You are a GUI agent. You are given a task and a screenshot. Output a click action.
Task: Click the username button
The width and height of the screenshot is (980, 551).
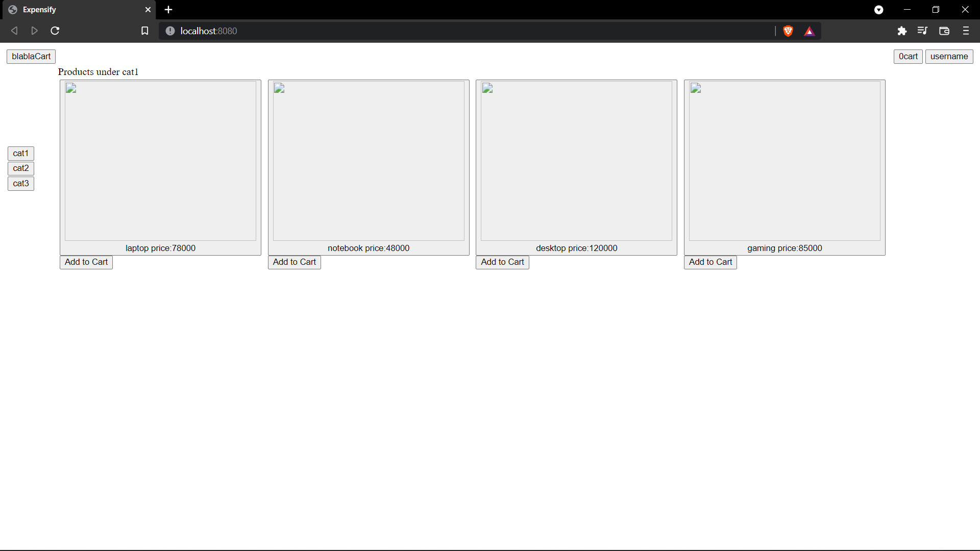point(949,57)
